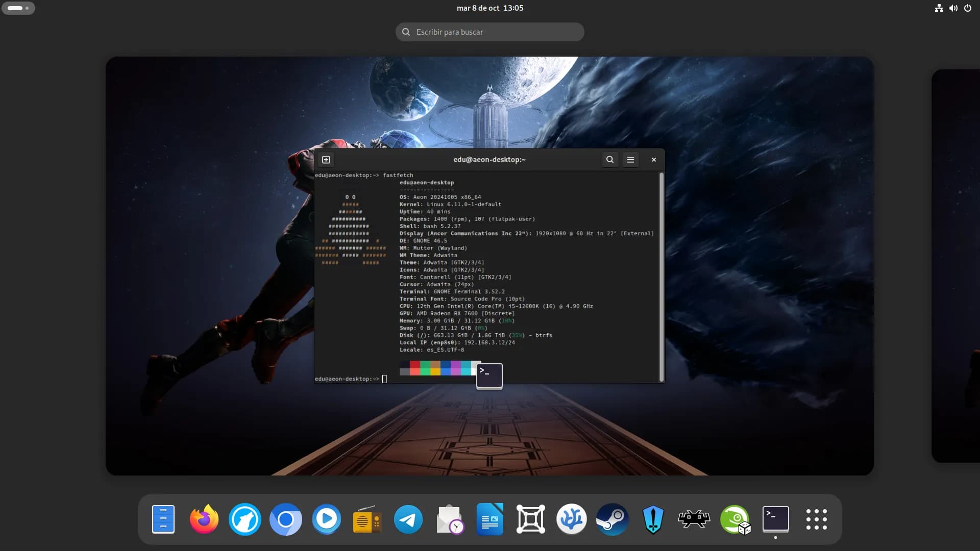The image size is (980, 551).
Task: Open Heroic Games Launcher shield icon
Action: (x=653, y=519)
